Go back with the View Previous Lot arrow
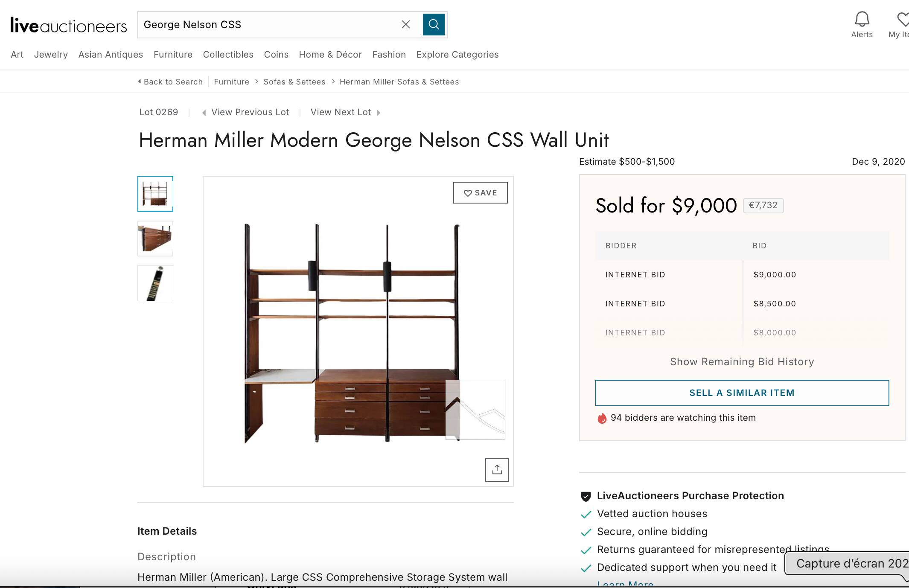Screen dimensions: 909x588 click(204, 112)
